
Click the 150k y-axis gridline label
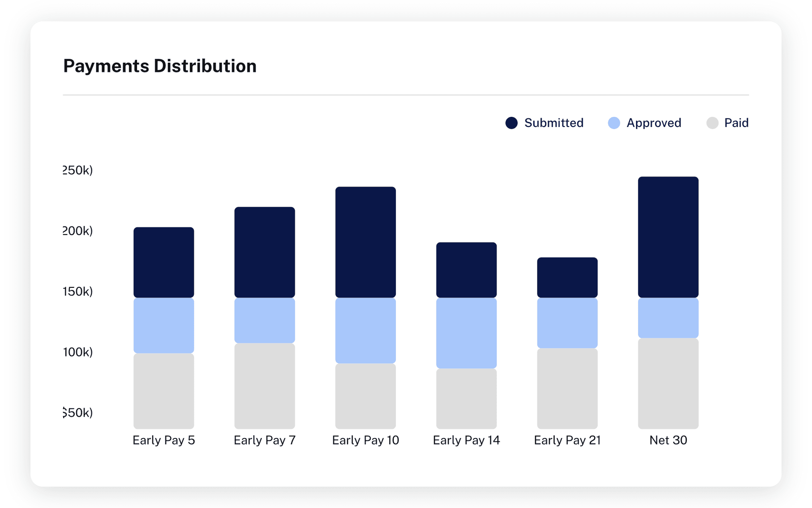77,292
